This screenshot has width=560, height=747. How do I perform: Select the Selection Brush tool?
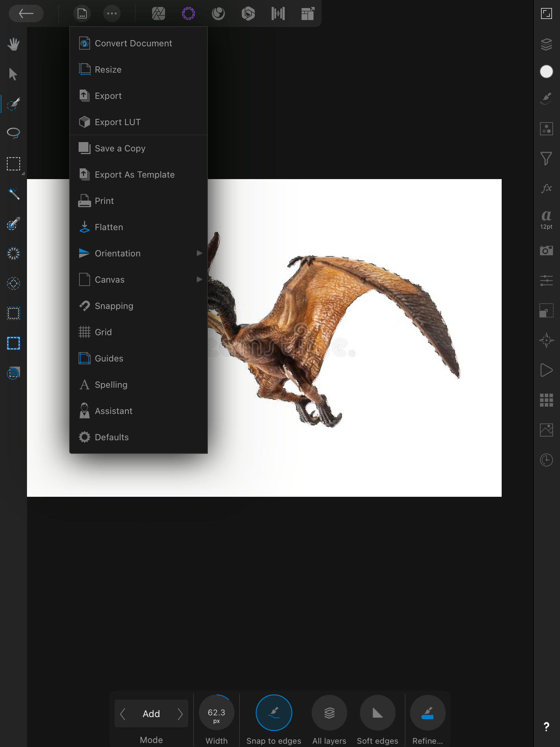(13, 104)
